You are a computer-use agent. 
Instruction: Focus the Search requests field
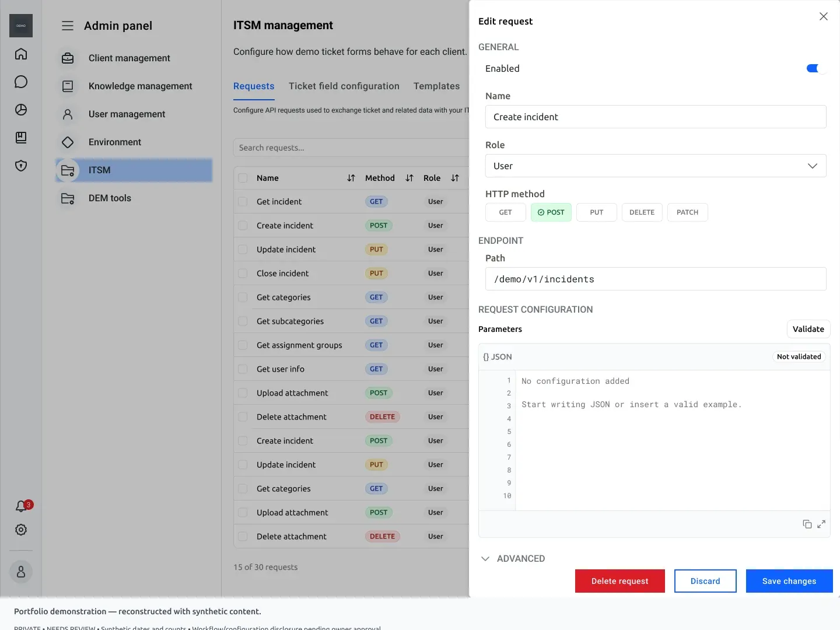point(351,148)
